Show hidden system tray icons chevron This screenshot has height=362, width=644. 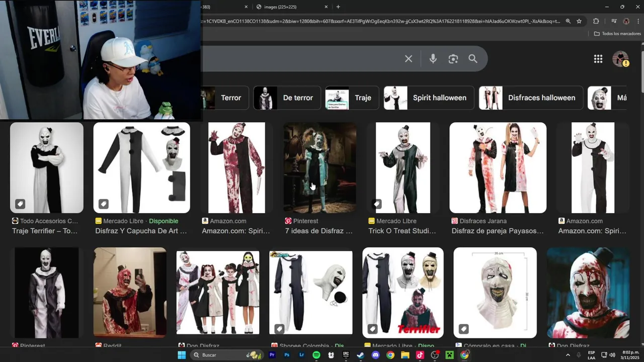568,355
